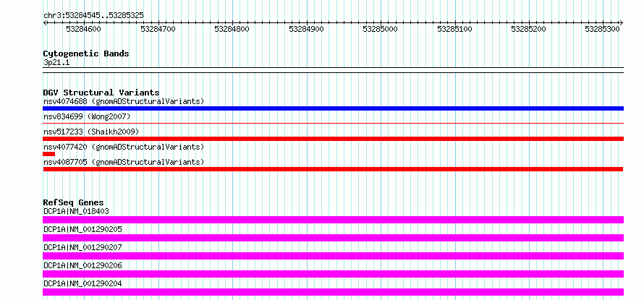644x300 pixels.
Task: Open the Cytogenetic Bands track title
Action: tap(86, 53)
